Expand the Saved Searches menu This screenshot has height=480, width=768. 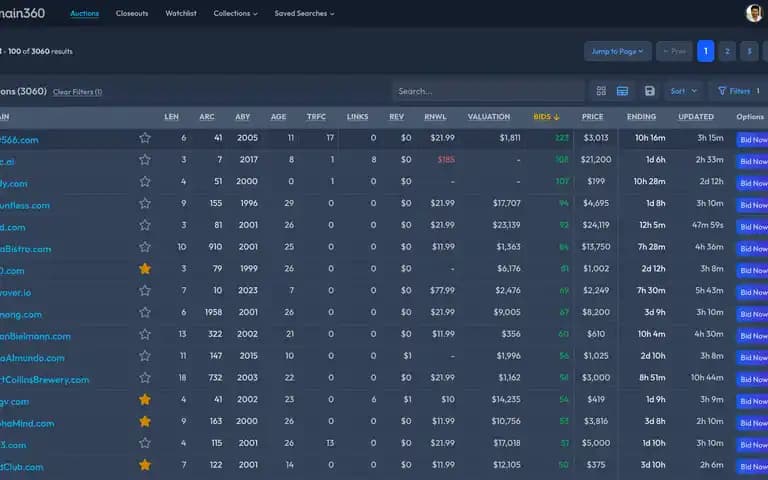(304, 13)
